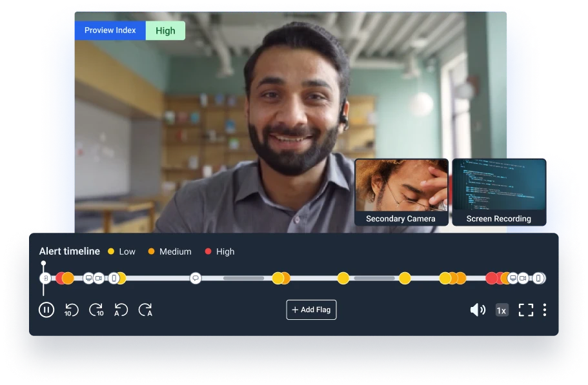Pause the video playback

[45, 310]
